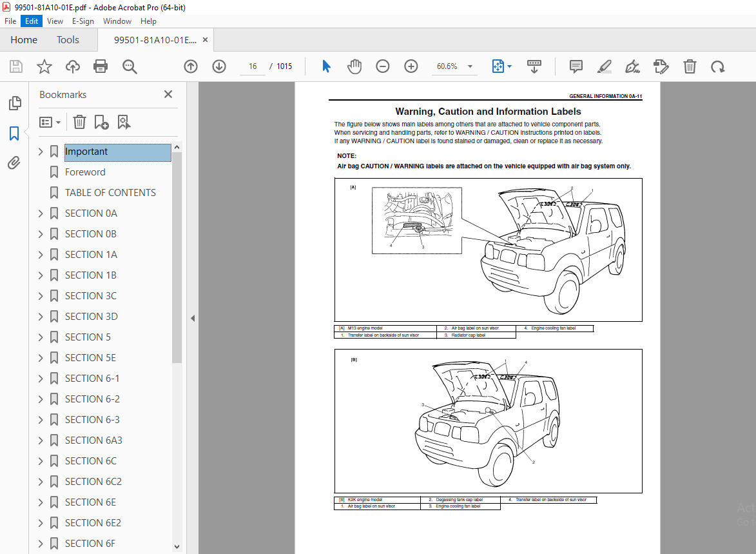756x554 pixels.
Task: Select SECTION 6-1 bookmark
Action: 92,379
